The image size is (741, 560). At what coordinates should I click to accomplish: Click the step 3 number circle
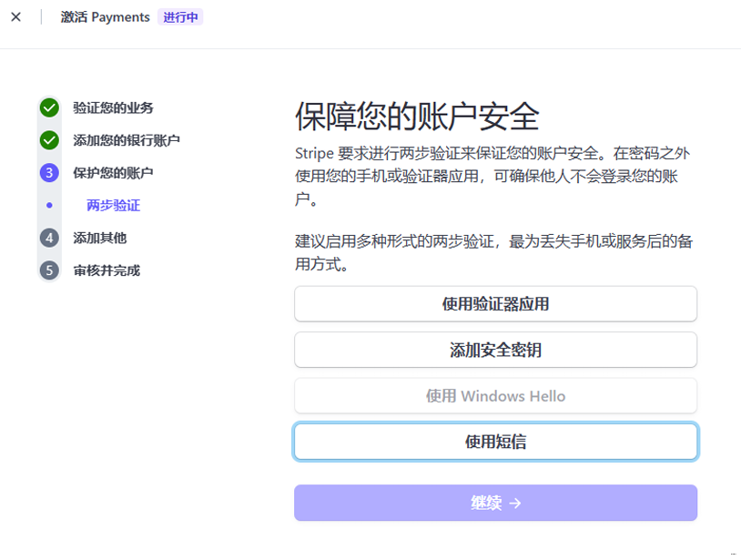tap(49, 173)
